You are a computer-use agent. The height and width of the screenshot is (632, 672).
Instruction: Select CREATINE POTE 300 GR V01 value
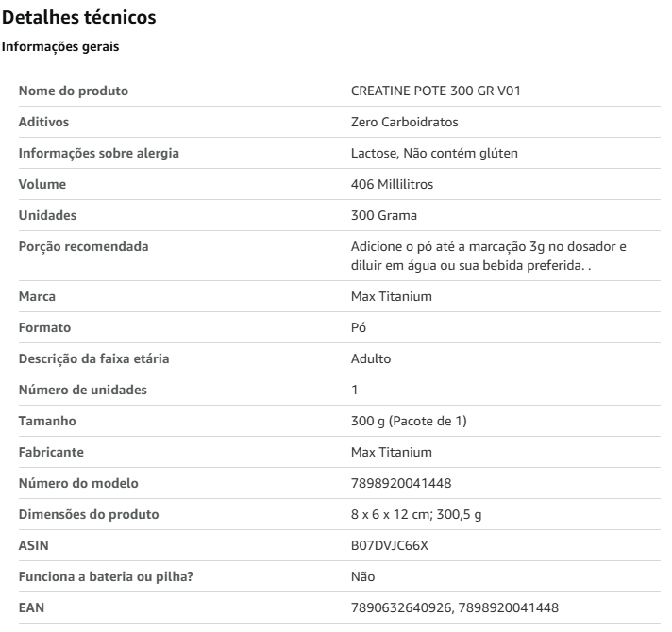[x=435, y=91]
